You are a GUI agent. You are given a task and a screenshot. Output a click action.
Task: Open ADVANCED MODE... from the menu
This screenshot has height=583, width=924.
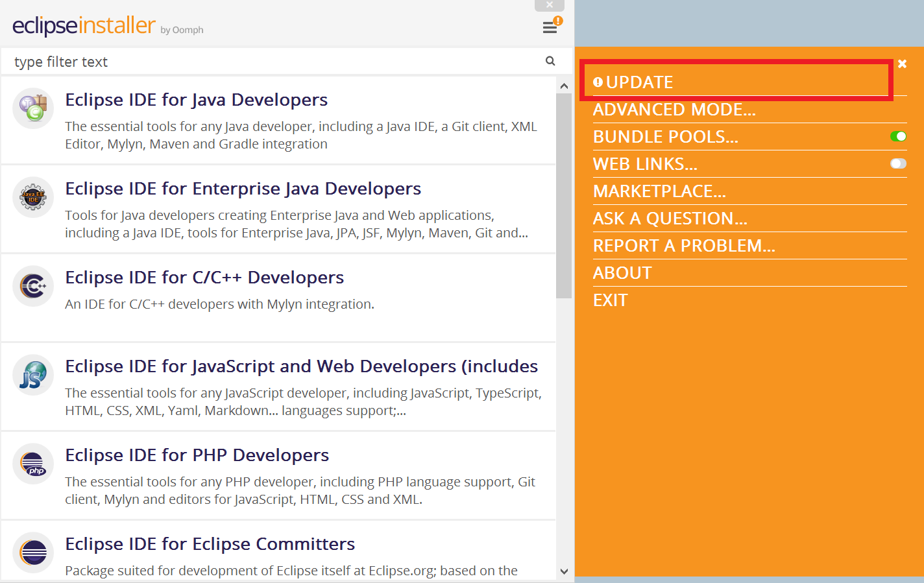[674, 110]
